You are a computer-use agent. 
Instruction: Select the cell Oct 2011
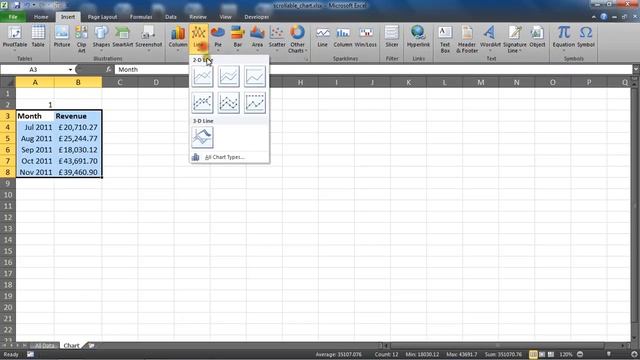(x=35, y=161)
